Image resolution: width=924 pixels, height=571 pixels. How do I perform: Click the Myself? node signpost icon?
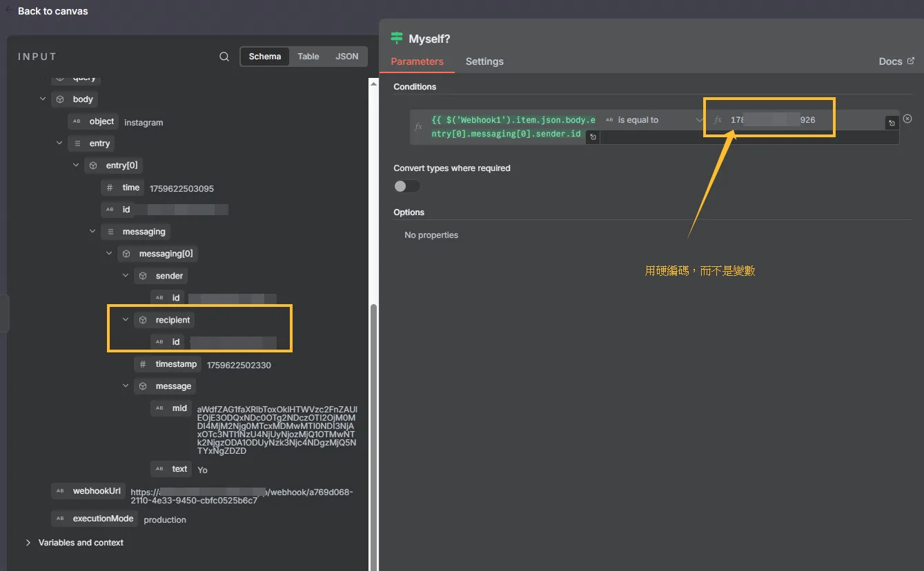click(x=397, y=38)
